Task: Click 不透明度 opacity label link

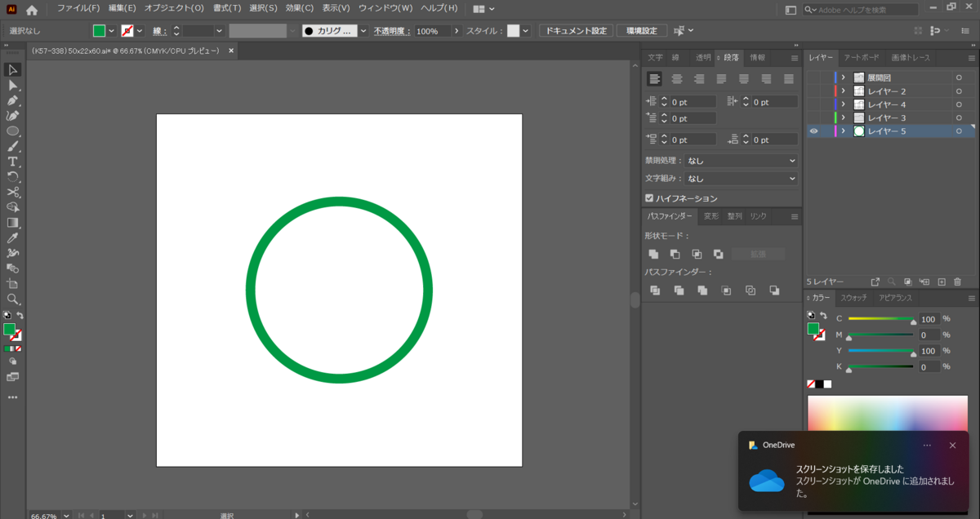Action: pyautogui.click(x=393, y=31)
